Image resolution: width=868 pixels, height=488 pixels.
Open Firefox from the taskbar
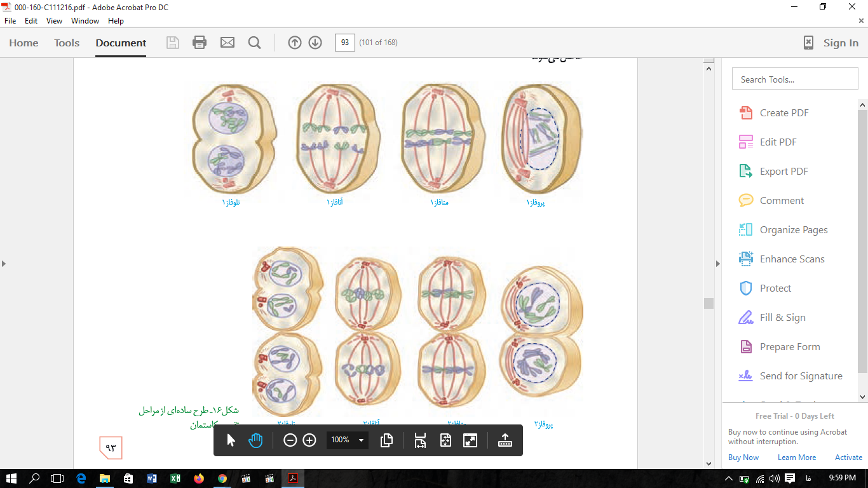(x=199, y=478)
